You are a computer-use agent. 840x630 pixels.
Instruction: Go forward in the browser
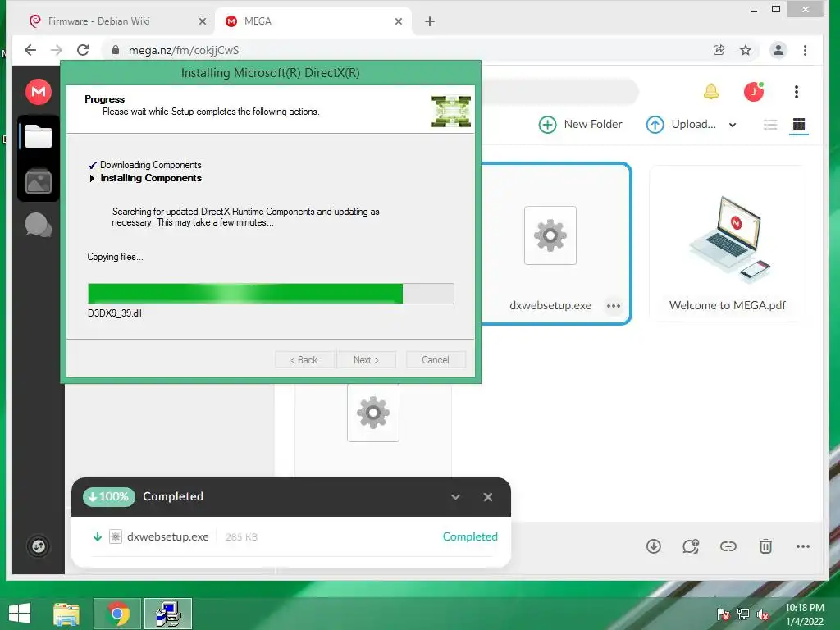[x=57, y=50]
